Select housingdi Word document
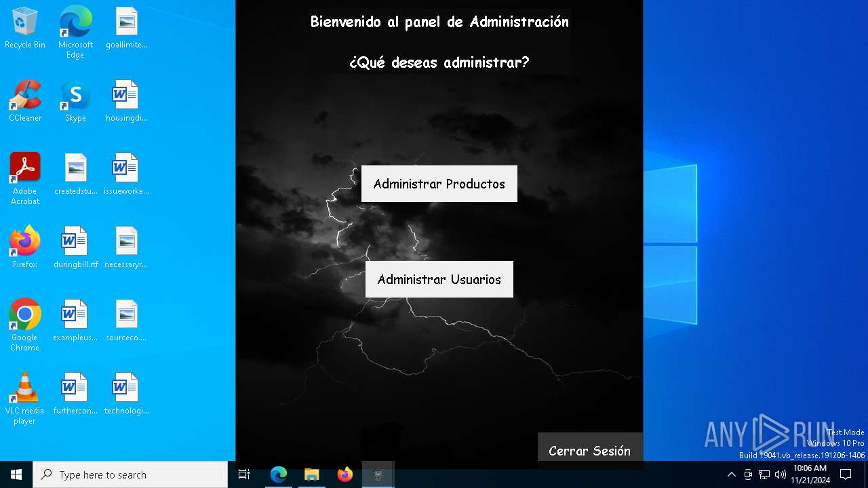Screen dimensions: 868x488 [126, 101]
